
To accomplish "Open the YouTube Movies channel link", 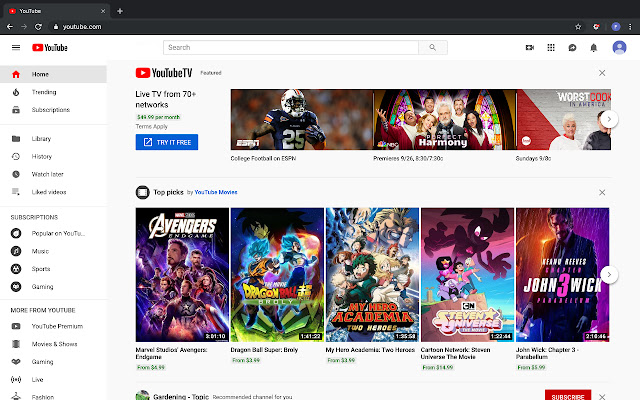I will [x=216, y=192].
